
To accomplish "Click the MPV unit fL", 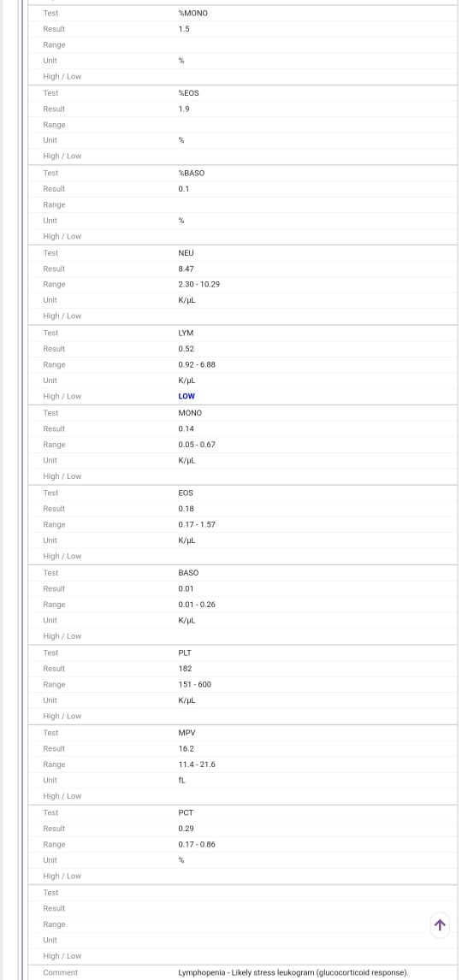I will point(182,780).
